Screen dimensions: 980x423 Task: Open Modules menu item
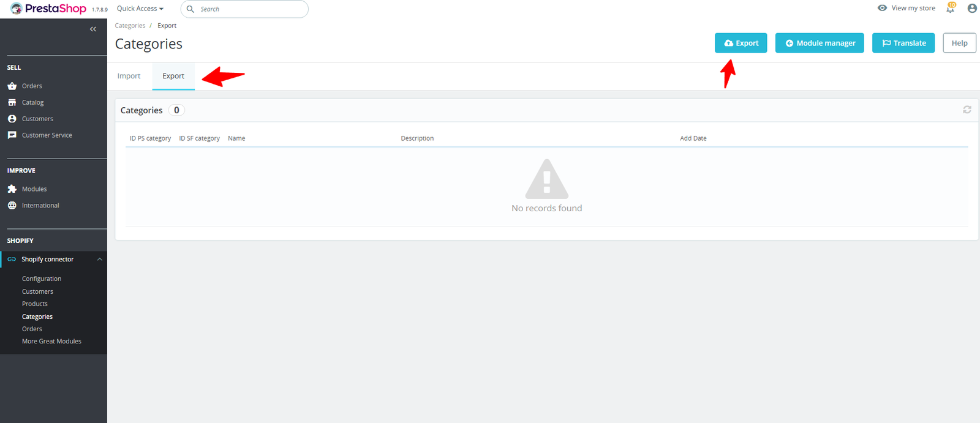click(x=34, y=189)
